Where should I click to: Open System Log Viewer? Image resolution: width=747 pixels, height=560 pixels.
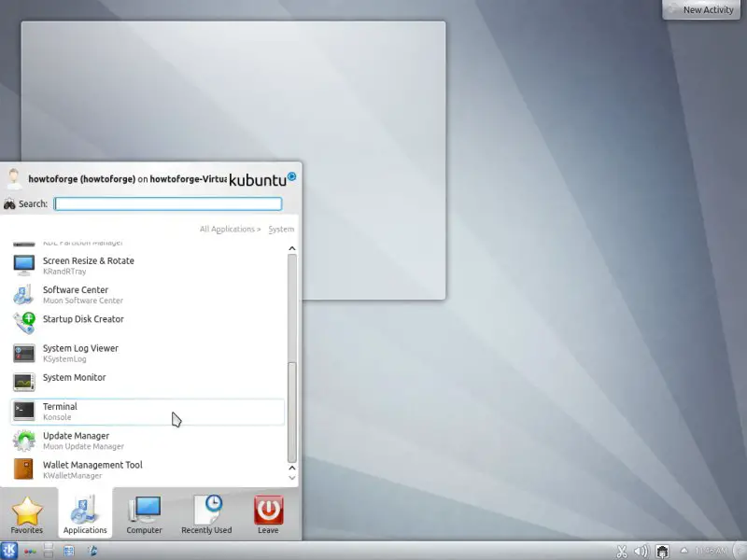79,353
